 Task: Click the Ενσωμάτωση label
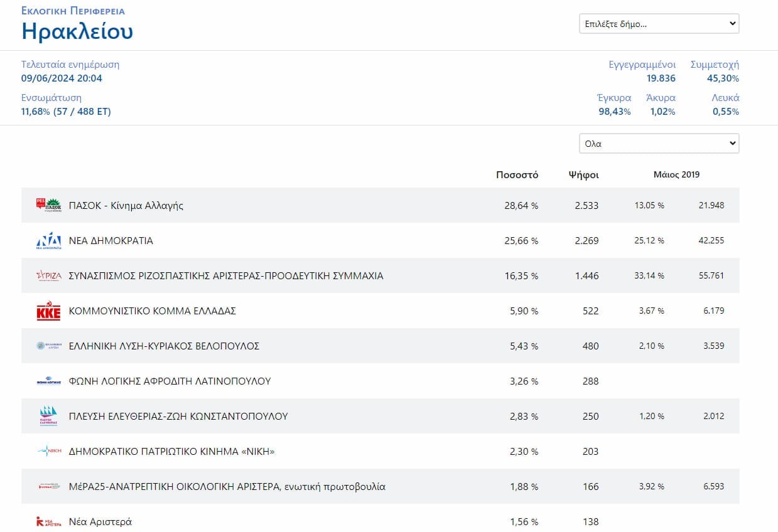pyautogui.click(x=51, y=98)
